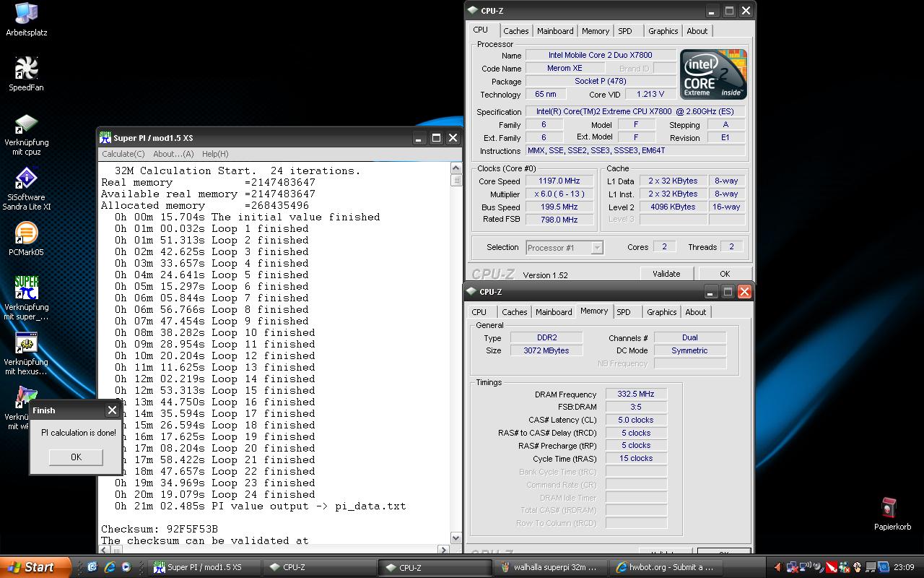Viewport: 924px width, 578px height.
Task: Open the Papierkorb recycle bin
Action: pos(892,514)
